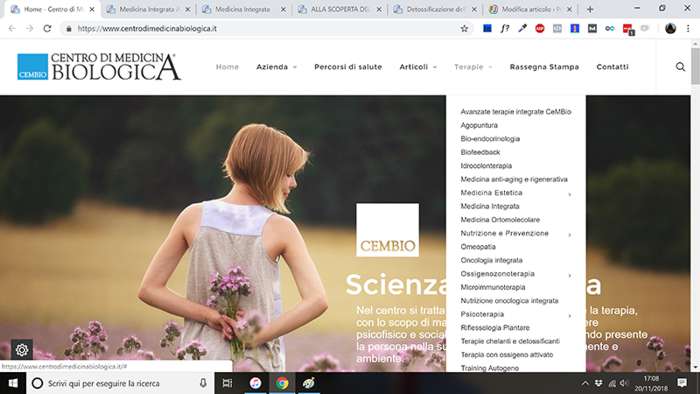Select Agopuntura from the Terapie menu
700x394 pixels.
pyautogui.click(x=479, y=125)
